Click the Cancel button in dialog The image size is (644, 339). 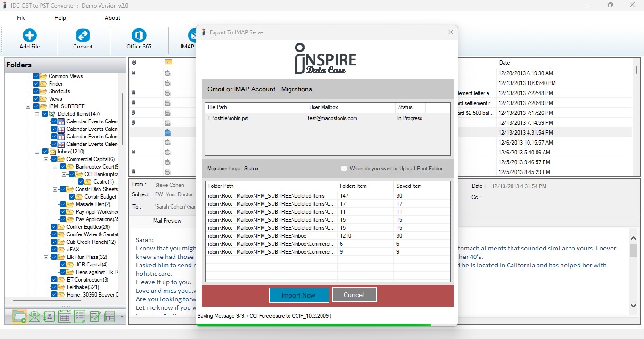point(354,295)
